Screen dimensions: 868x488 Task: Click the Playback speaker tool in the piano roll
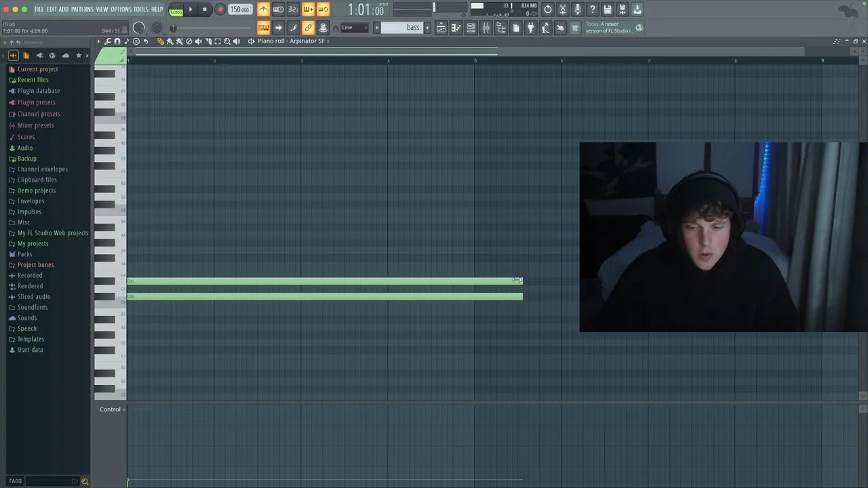237,41
